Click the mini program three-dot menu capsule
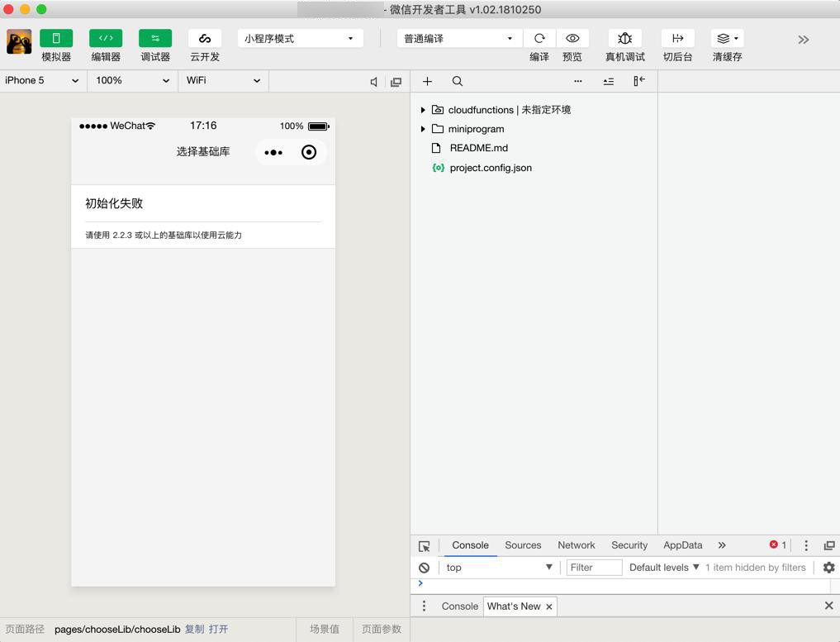Screen dimensions: 840x642 click(x=273, y=152)
